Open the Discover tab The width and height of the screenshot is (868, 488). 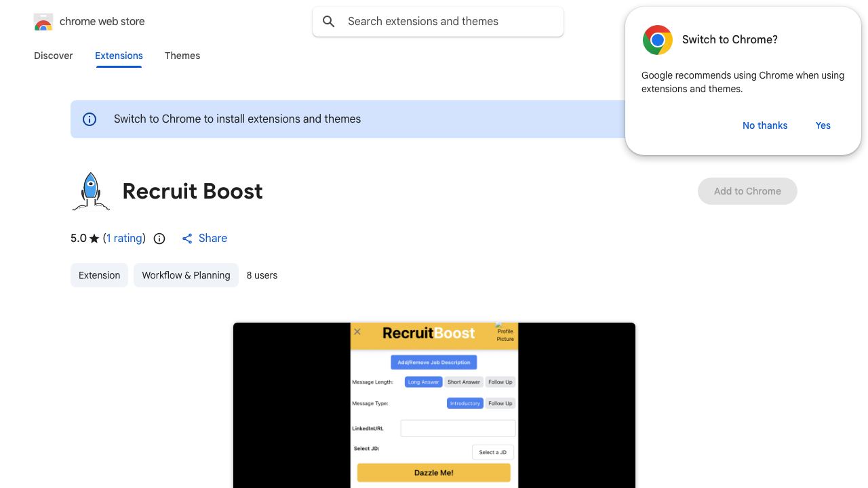pos(54,56)
